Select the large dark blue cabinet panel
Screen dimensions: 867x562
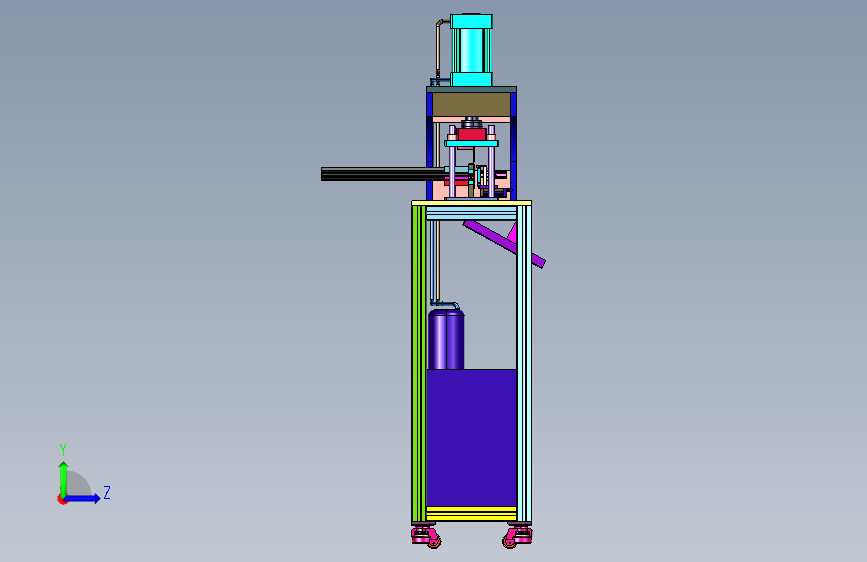tap(471, 438)
